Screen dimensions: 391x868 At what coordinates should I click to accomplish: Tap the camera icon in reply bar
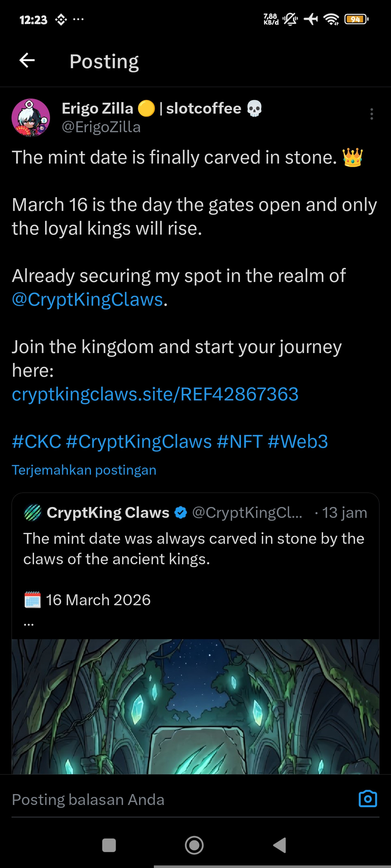point(367,799)
